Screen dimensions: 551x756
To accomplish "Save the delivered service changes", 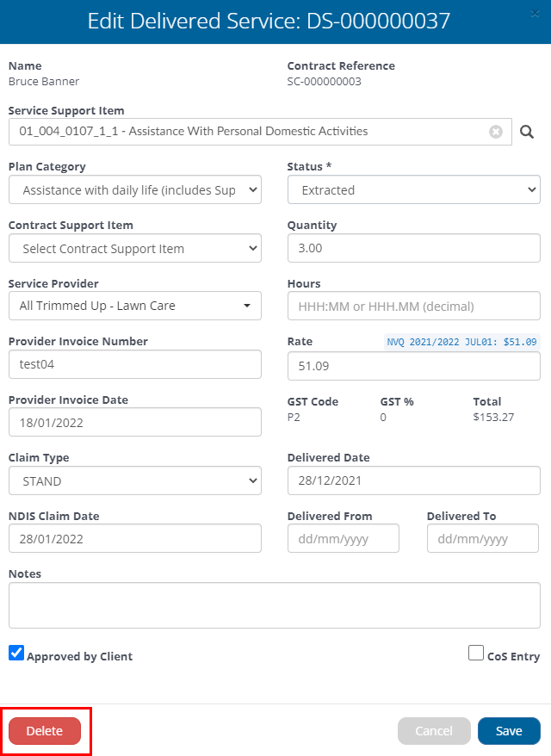I will point(509,731).
